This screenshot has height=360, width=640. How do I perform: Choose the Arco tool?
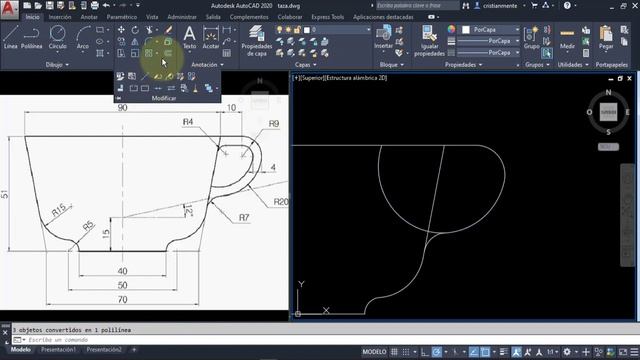[83, 38]
